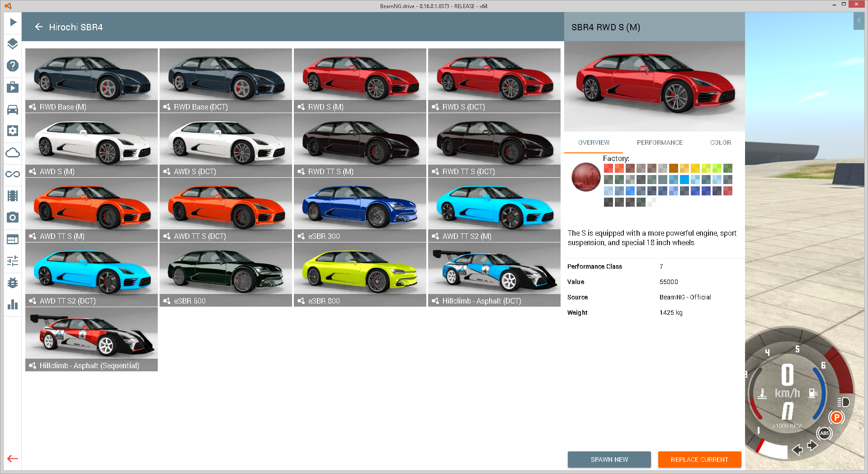This screenshot has height=474, width=868.
Task: Choose the cyan AWD TT S2 (M)
Action: (494, 210)
